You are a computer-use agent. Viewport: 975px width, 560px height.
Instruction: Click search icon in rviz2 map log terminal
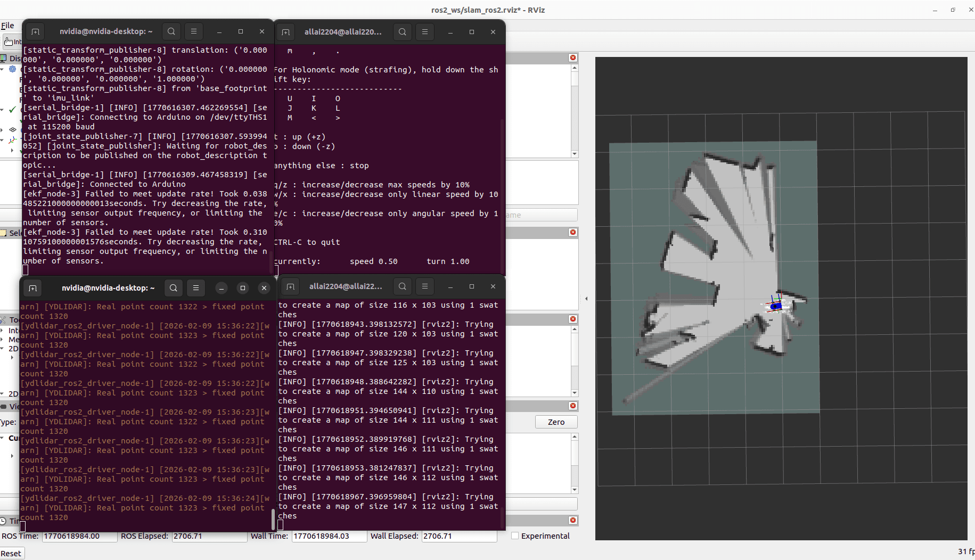pyautogui.click(x=403, y=286)
